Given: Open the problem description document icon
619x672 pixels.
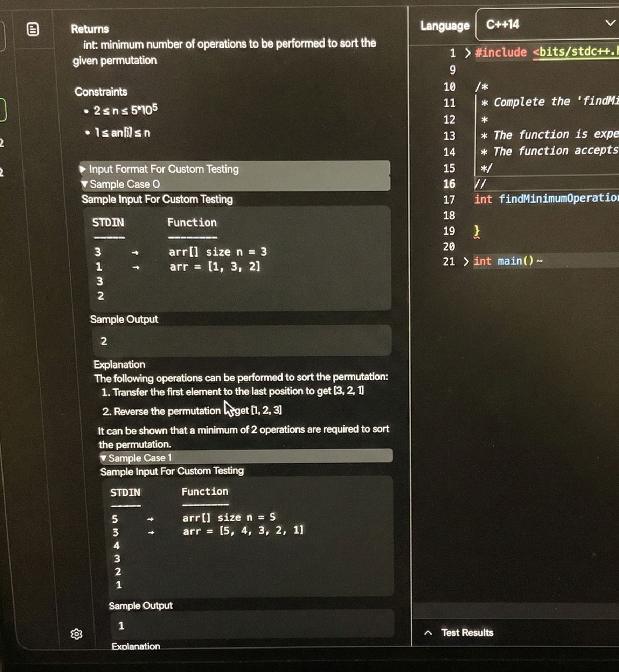Looking at the screenshot, I should pos(33,29).
